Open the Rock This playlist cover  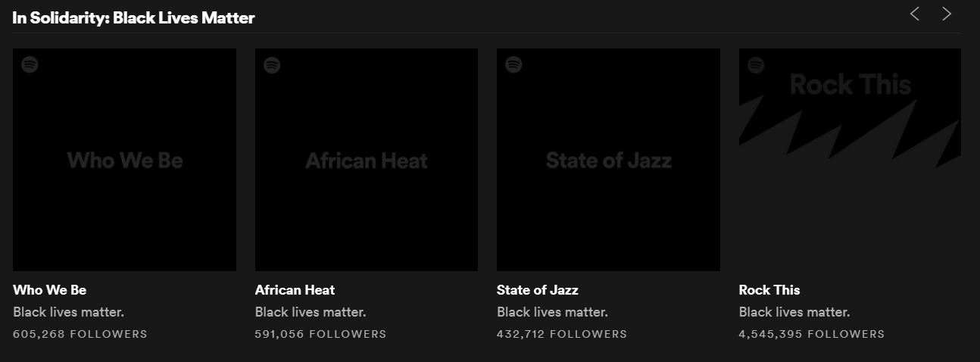(x=850, y=160)
